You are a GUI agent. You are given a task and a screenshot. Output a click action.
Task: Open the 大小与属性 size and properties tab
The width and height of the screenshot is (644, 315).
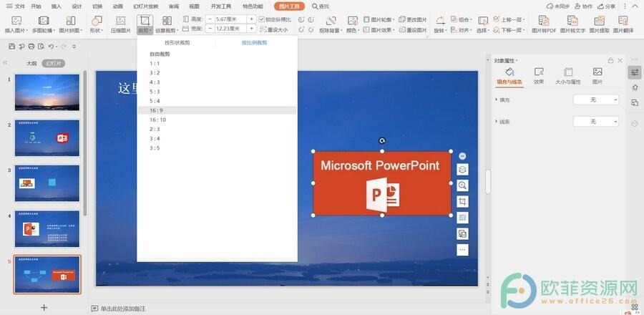click(568, 77)
